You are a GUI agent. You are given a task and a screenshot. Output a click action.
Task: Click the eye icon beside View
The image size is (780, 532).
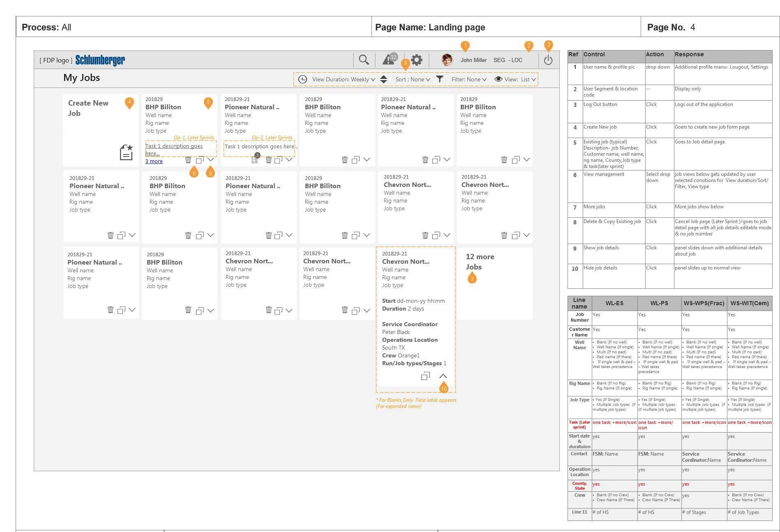pos(498,79)
